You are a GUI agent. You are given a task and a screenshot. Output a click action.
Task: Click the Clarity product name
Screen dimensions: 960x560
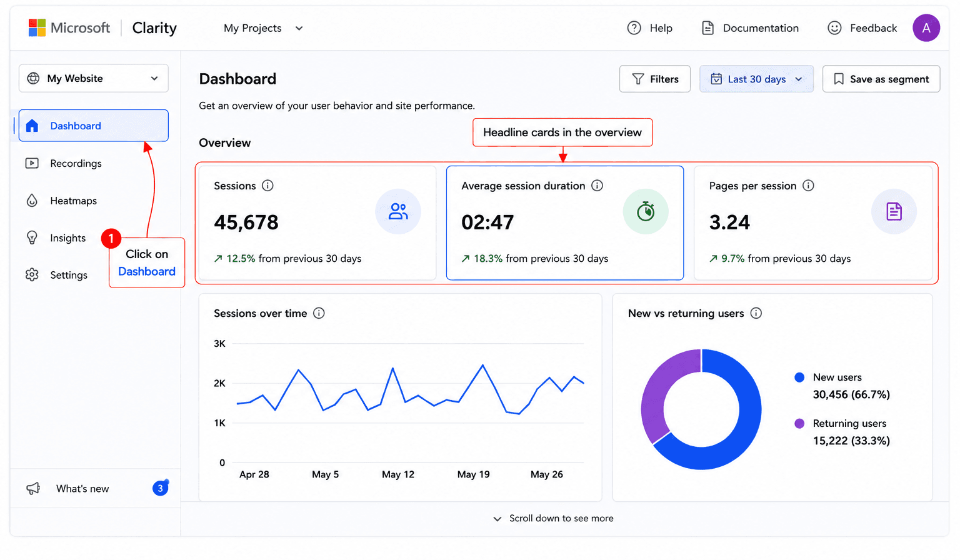154,28
